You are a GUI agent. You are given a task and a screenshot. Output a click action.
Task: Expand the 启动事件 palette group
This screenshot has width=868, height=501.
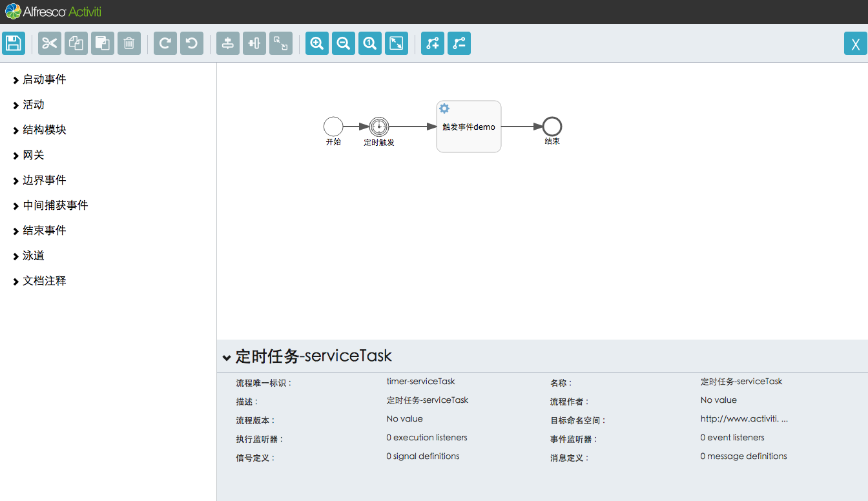point(39,79)
